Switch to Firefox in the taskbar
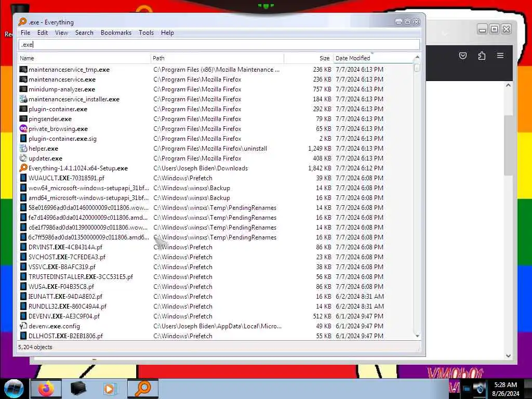Screen dimensions: 532x399 46,389
